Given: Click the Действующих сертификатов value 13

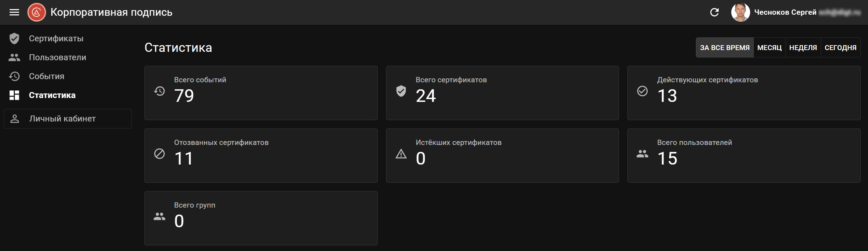Looking at the screenshot, I should (667, 96).
